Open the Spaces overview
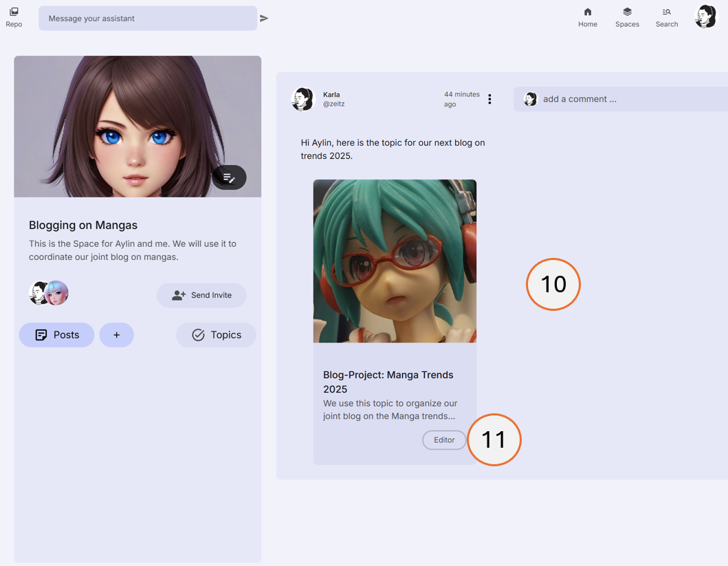Viewport: 728px width, 566px height. tap(627, 17)
